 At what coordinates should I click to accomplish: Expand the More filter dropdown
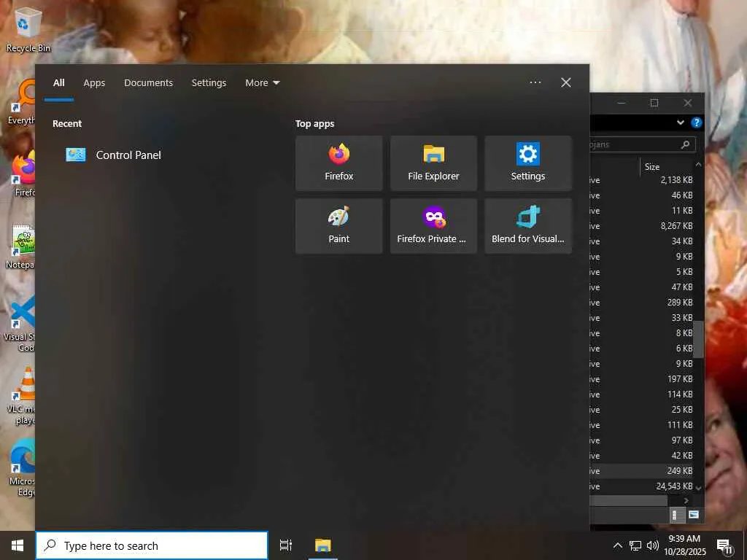click(x=263, y=83)
